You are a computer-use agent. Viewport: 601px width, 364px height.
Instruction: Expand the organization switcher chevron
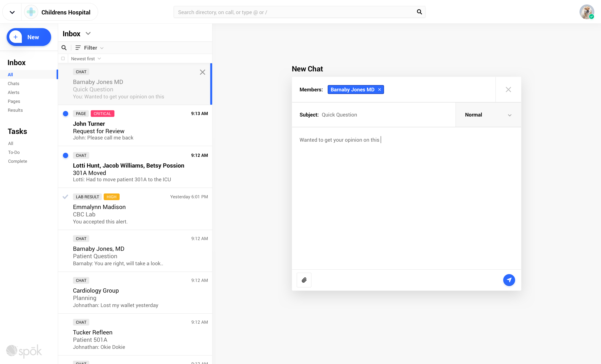pos(12,12)
